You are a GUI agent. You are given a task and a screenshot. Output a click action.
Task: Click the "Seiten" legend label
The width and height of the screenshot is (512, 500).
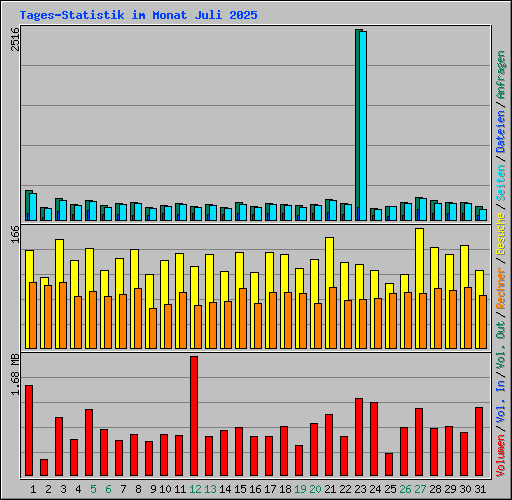tap(501, 183)
